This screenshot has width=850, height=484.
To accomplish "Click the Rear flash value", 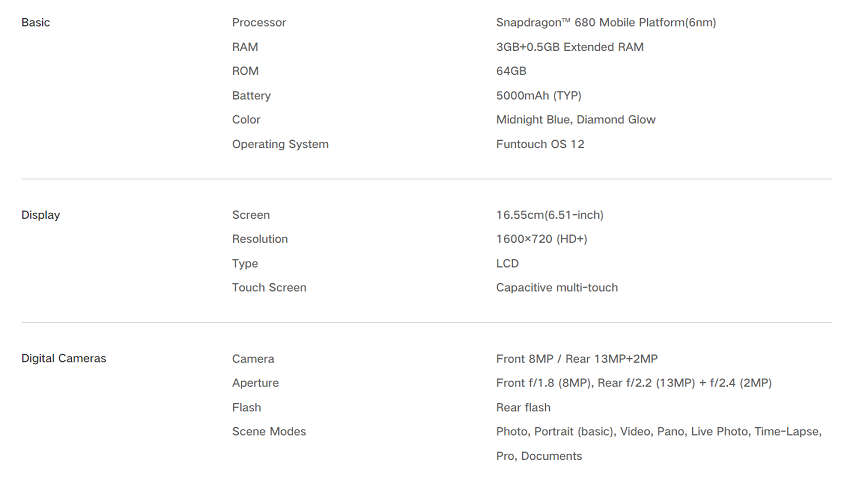I will (523, 408).
